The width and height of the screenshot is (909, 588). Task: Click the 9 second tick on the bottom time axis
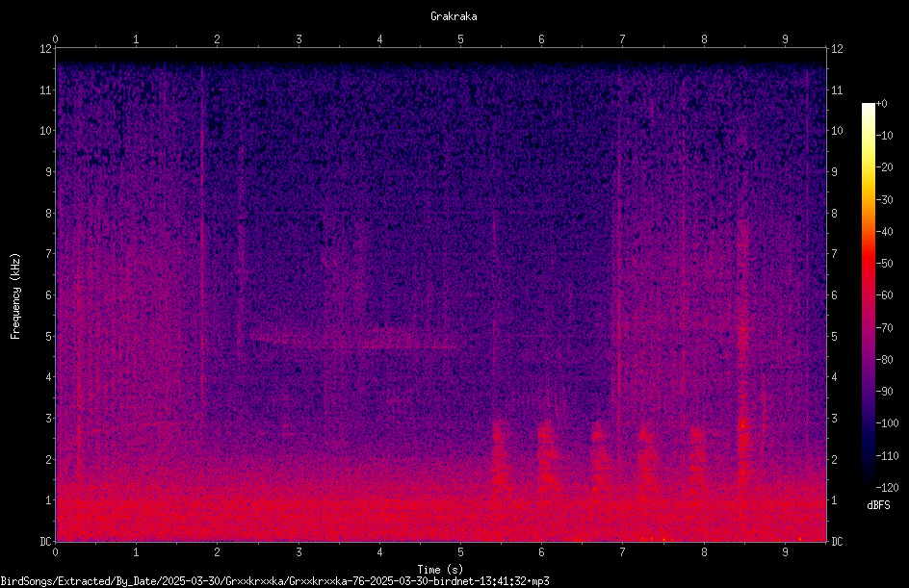(x=785, y=552)
